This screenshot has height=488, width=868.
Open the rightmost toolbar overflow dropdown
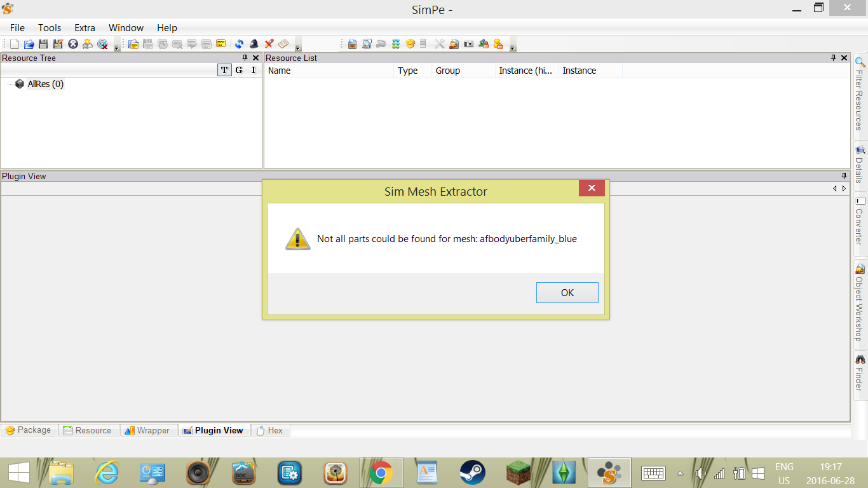tap(512, 46)
